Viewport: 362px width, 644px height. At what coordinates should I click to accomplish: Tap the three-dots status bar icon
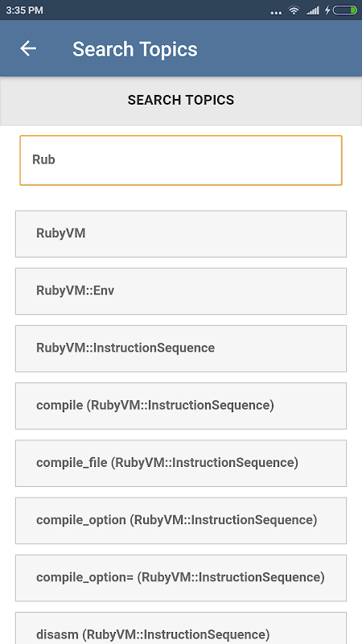pos(276,13)
